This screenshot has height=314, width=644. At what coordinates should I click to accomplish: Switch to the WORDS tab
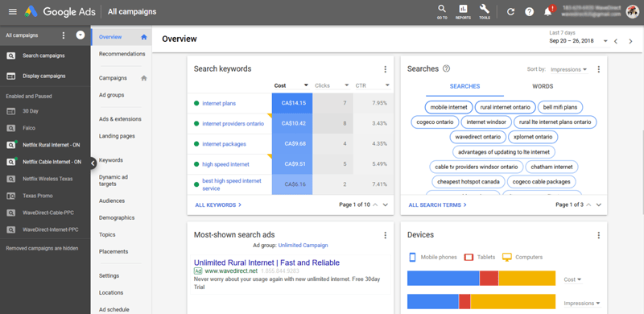543,86
